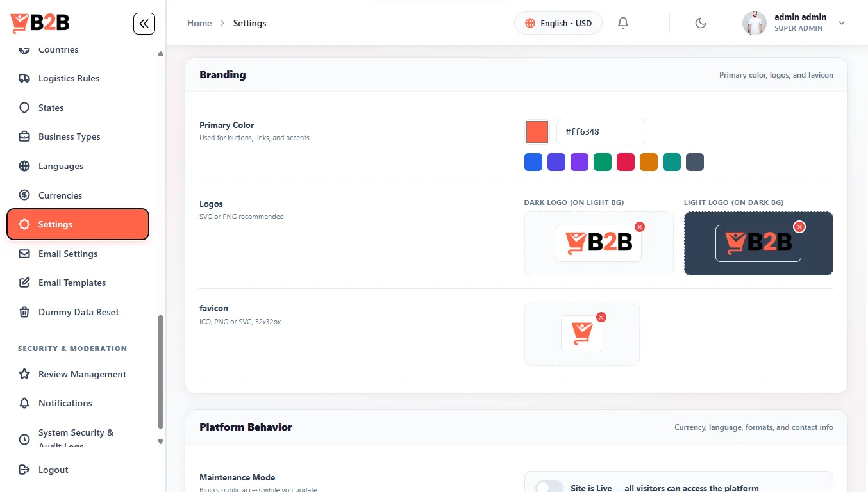Switch to dark mode moon icon
Viewport: 868px width, 492px height.
[701, 23]
